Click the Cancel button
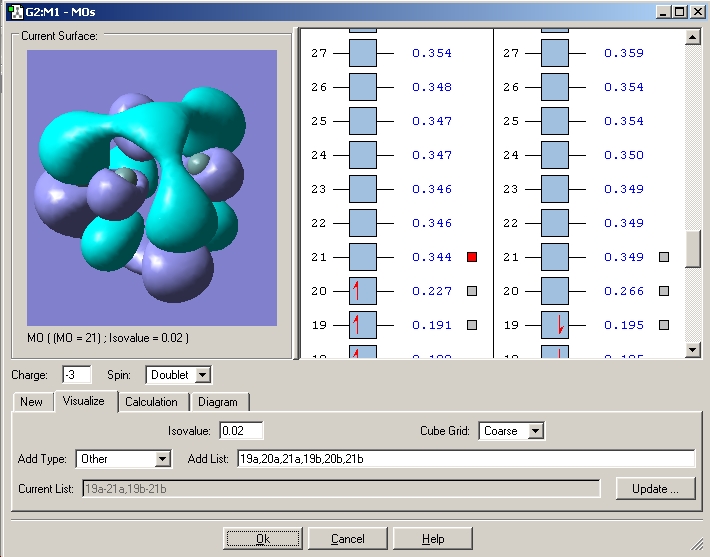This screenshot has width=710, height=557. click(x=347, y=539)
